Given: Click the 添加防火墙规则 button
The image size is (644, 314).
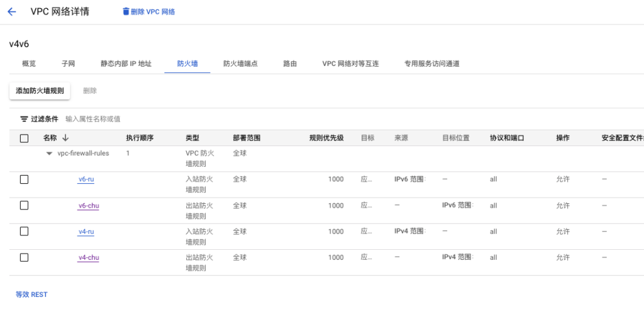Looking at the screenshot, I should click(40, 91).
